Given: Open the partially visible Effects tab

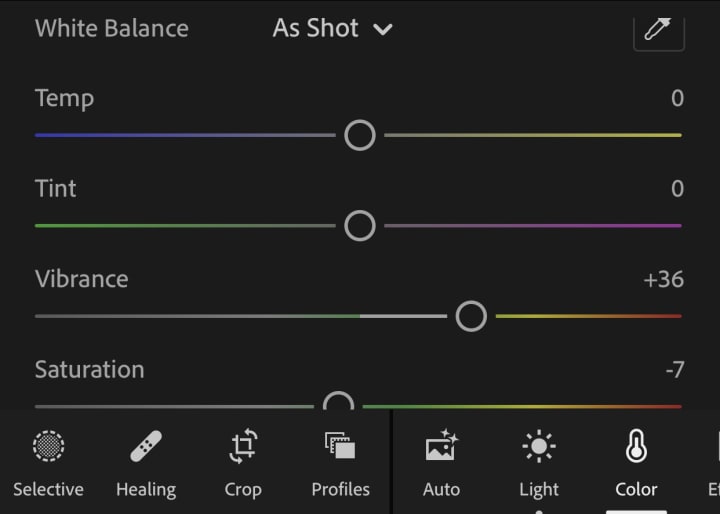Looking at the screenshot, I should tap(714, 463).
